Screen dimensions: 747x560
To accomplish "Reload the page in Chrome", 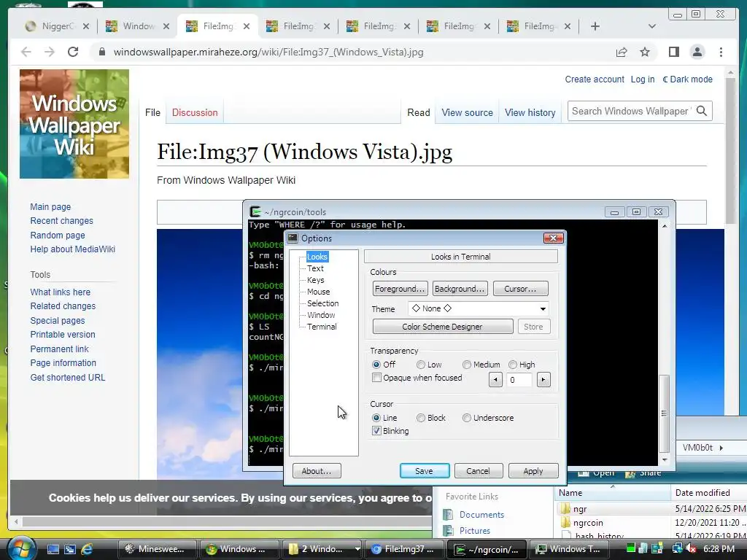I will [73, 52].
